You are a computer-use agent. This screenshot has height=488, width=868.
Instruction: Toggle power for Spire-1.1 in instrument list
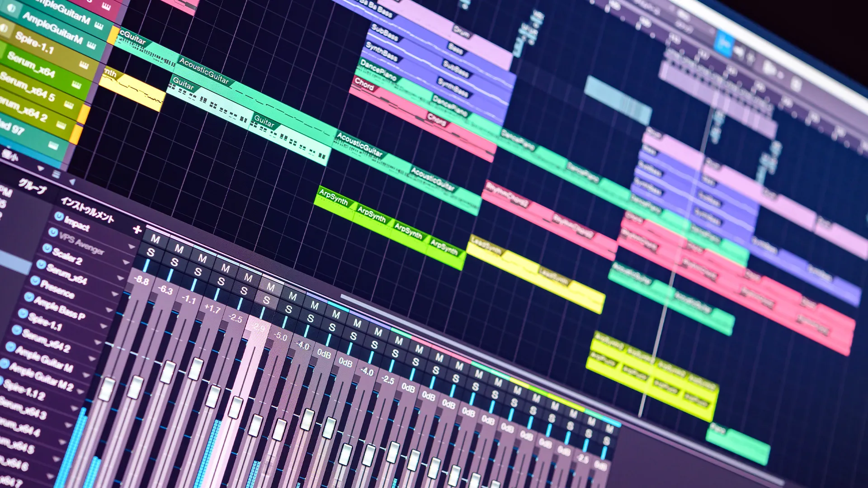pyautogui.click(x=23, y=313)
